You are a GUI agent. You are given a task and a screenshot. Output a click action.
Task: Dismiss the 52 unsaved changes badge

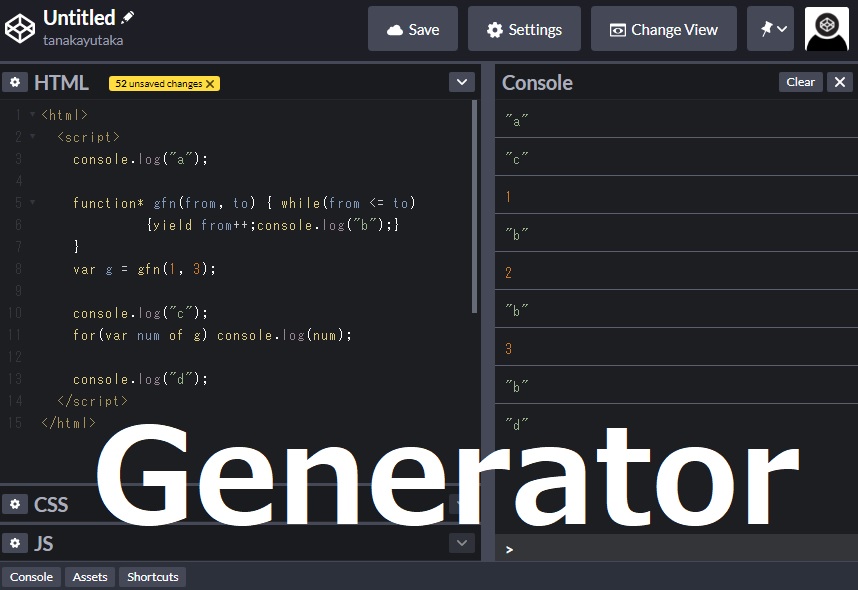[x=208, y=84]
